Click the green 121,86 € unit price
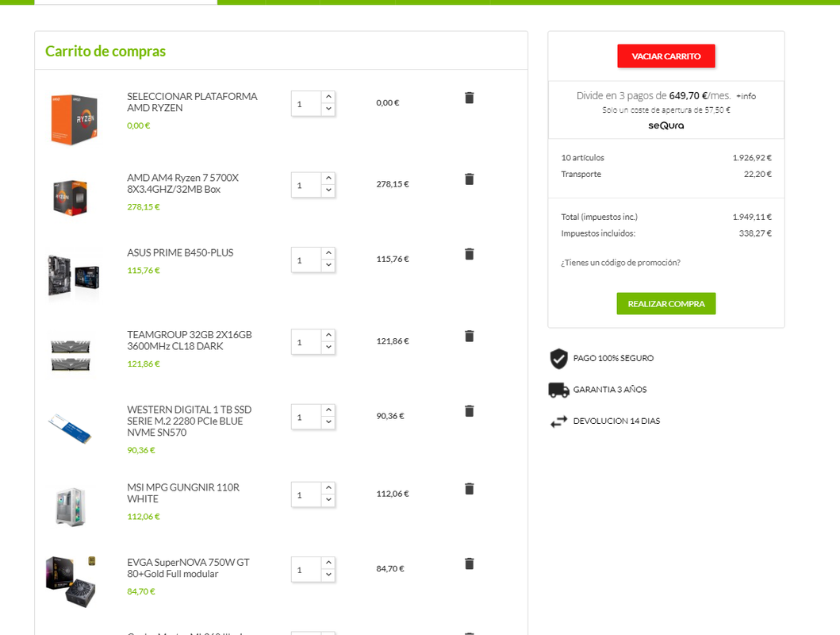 coord(144,364)
